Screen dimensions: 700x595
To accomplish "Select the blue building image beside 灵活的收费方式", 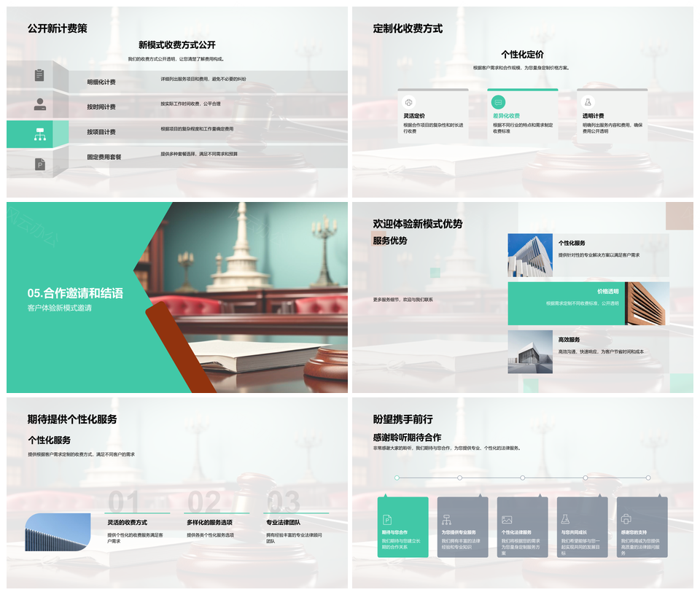I will 47,532.
